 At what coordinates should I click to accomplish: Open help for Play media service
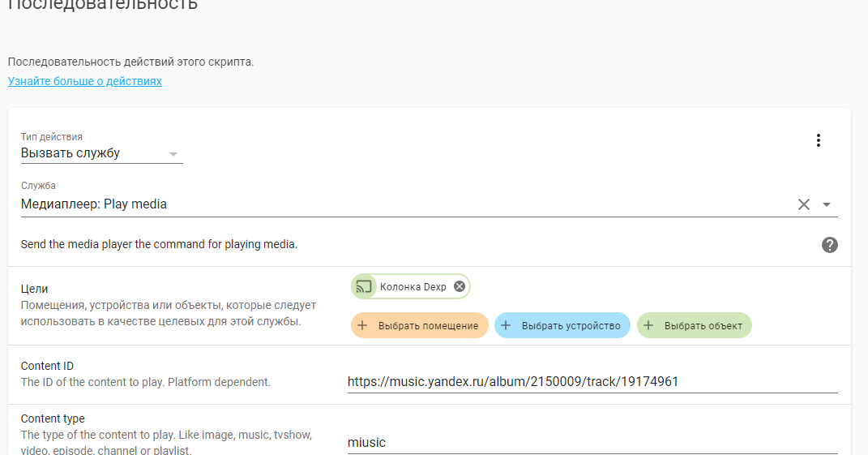pyautogui.click(x=829, y=245)
